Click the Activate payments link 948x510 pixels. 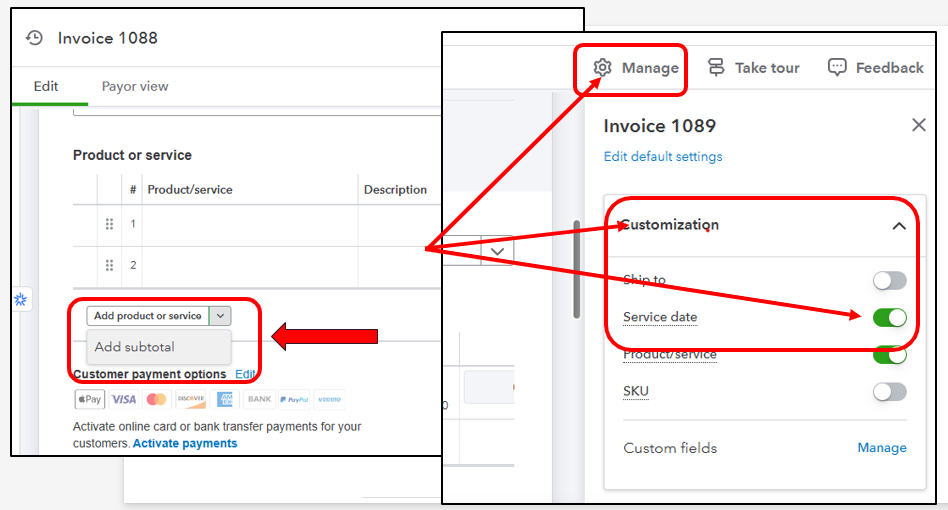[185, 443]
